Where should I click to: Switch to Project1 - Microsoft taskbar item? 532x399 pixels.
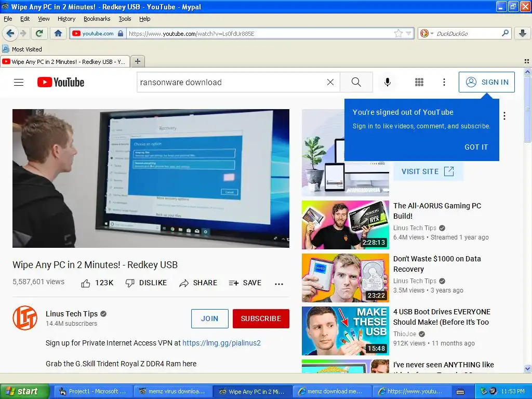tap(92, 391)
